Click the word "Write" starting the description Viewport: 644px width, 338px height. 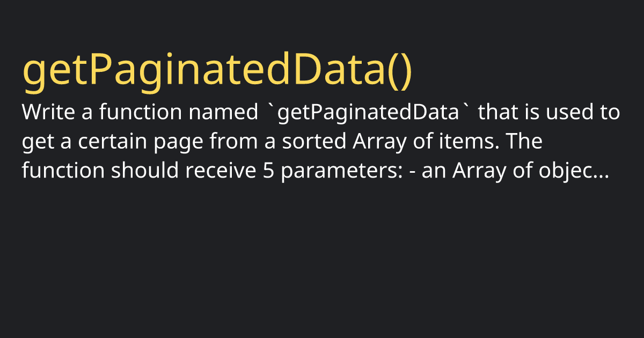click(x=46, y=114)
